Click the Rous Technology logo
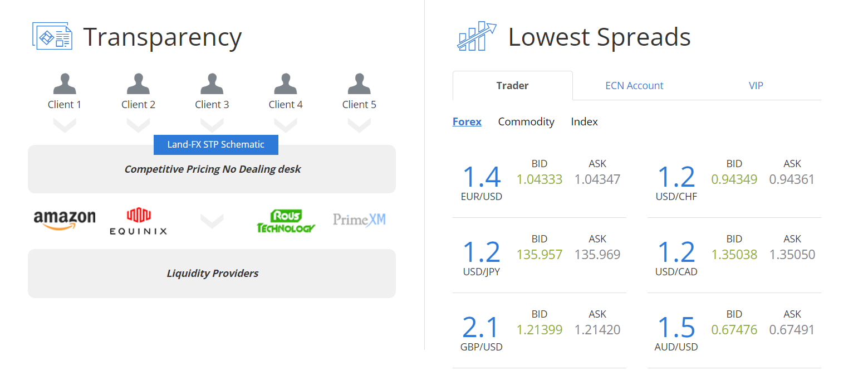 pyautogui.click(x=286, y=221)
